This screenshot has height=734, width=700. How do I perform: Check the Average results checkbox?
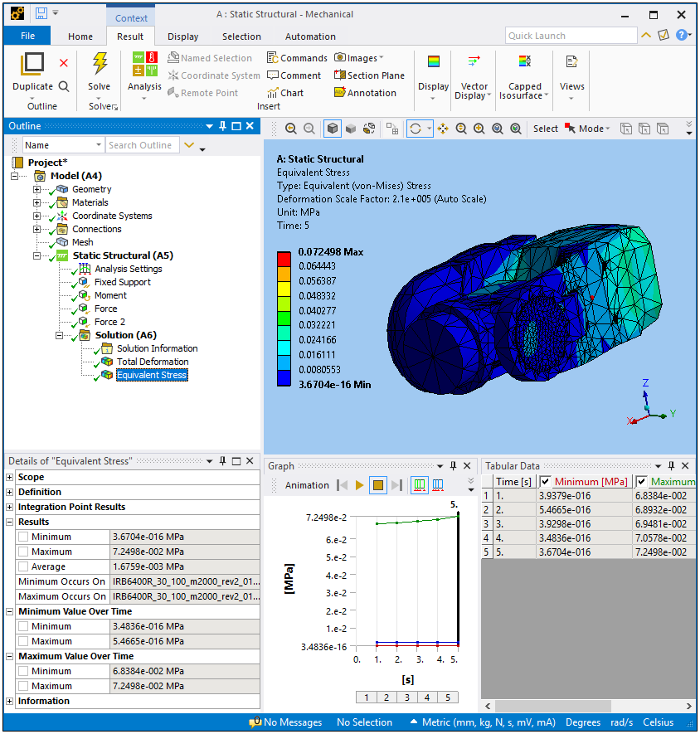(23, 566)
